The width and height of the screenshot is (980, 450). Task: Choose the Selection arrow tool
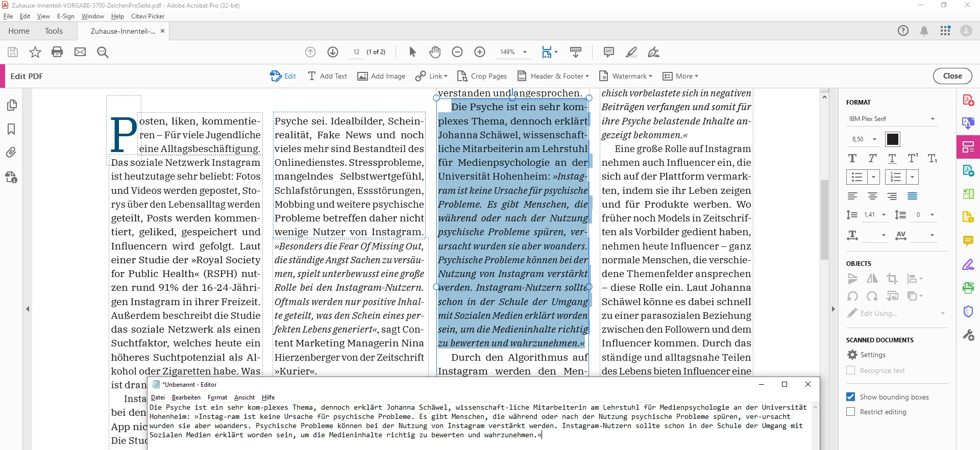pos(412,52)
